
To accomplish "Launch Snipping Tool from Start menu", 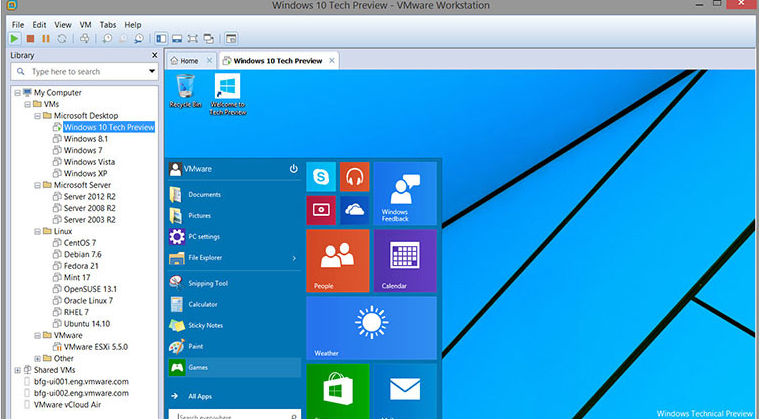I will (x=235, y=283).
